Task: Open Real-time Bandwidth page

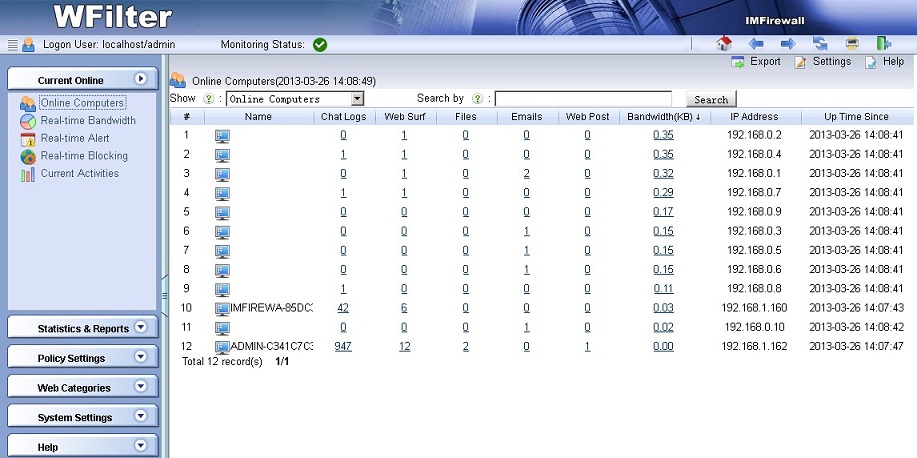Action: pyautogui.click(x=88, y=120)
